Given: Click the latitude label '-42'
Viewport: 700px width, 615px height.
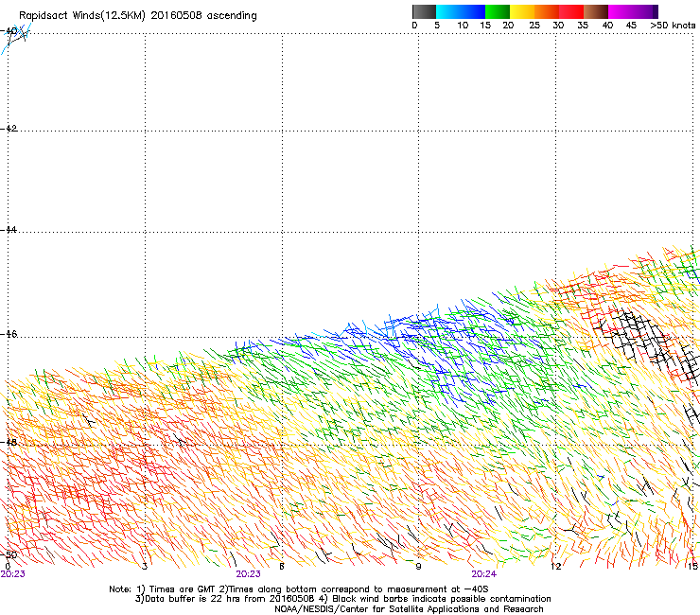Looking at the screenshot, I should pos(9,129).
